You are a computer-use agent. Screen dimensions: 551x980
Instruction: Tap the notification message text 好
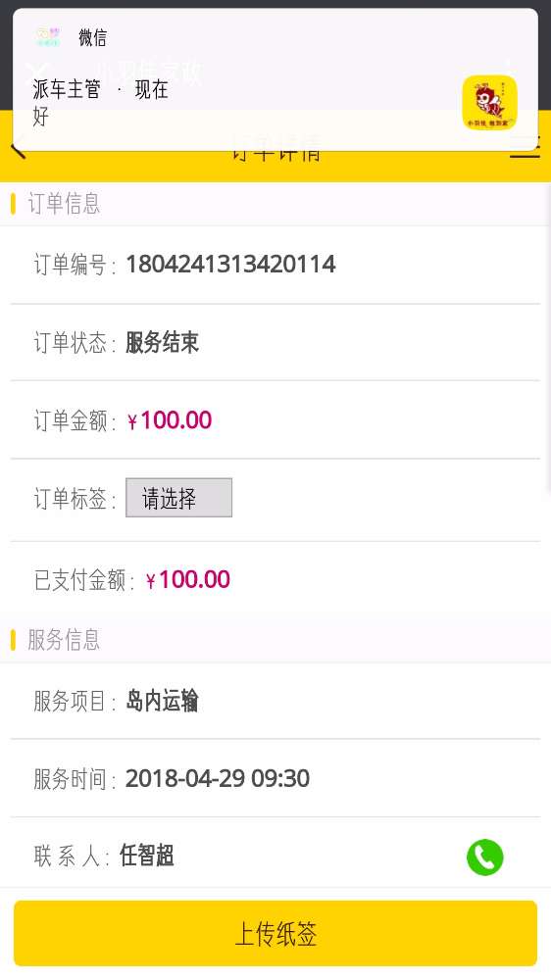pos(40,117)
